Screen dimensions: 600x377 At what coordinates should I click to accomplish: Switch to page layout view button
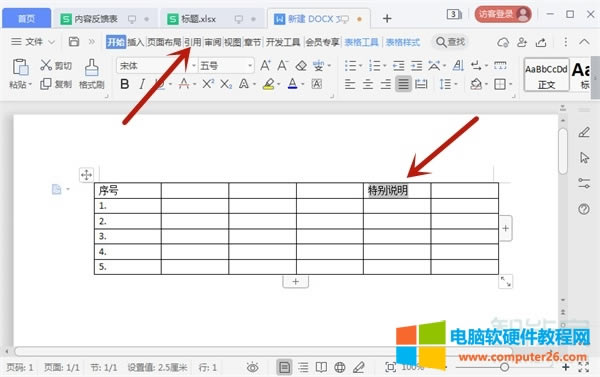point(284,368)
